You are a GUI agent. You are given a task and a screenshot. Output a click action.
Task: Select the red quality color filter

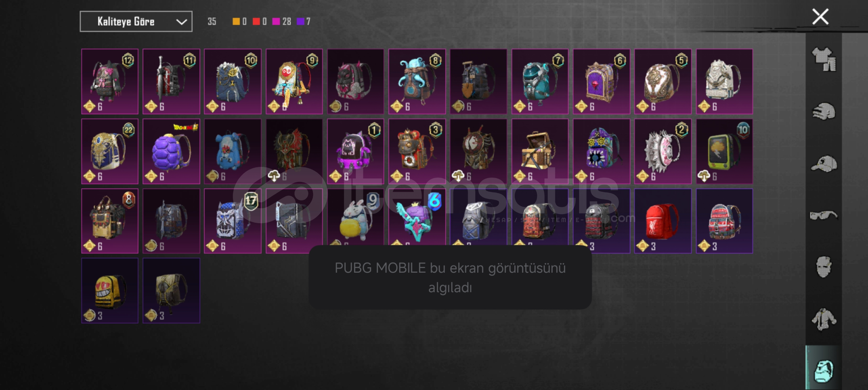click(x=260, y=22)
